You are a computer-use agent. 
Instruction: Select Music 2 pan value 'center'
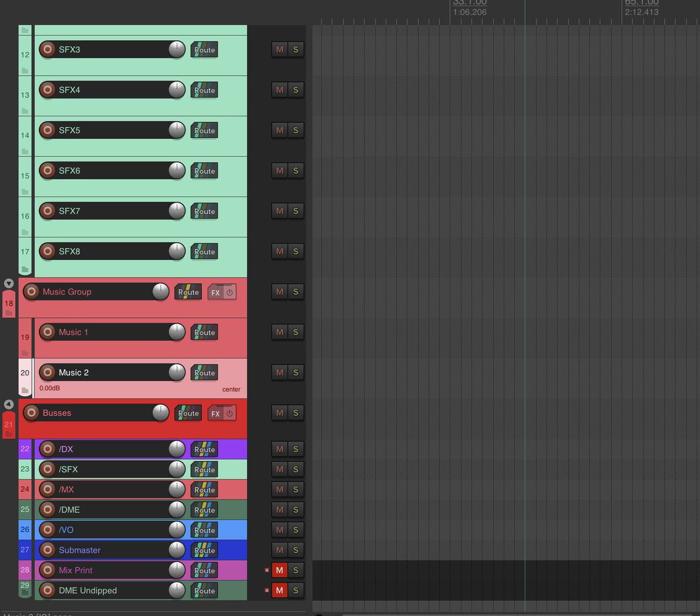pyautogui.click(x=231, y=389)
